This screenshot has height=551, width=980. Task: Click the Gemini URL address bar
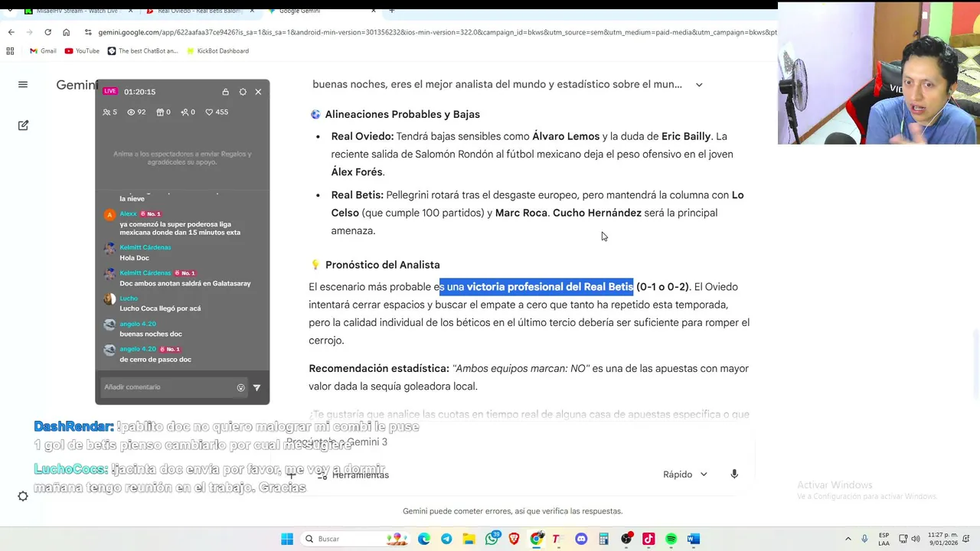436,32
